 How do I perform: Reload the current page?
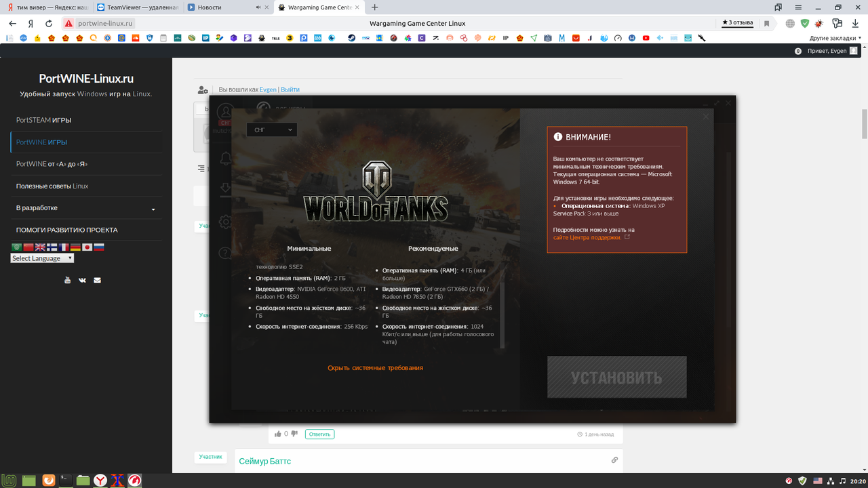pos(49,23)
